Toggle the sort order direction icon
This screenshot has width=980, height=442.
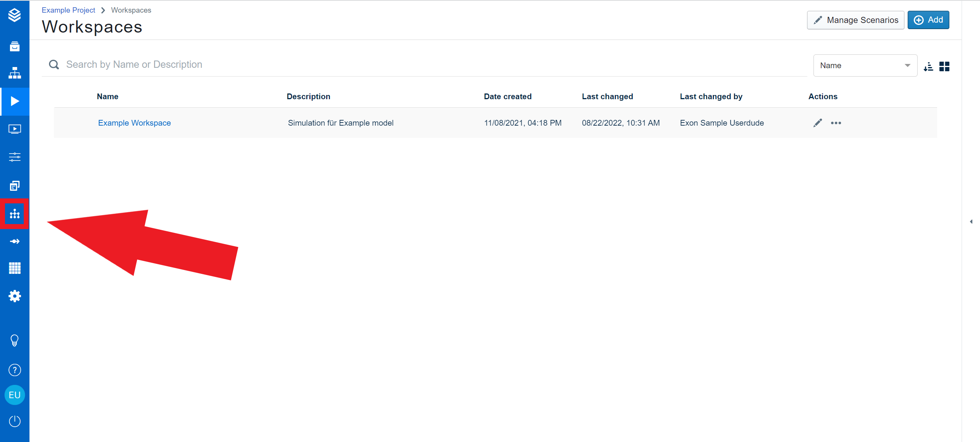(928, 67)
